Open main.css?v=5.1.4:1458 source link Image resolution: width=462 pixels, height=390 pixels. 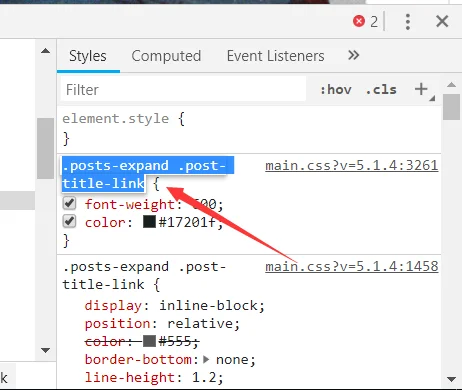(352, 266)
